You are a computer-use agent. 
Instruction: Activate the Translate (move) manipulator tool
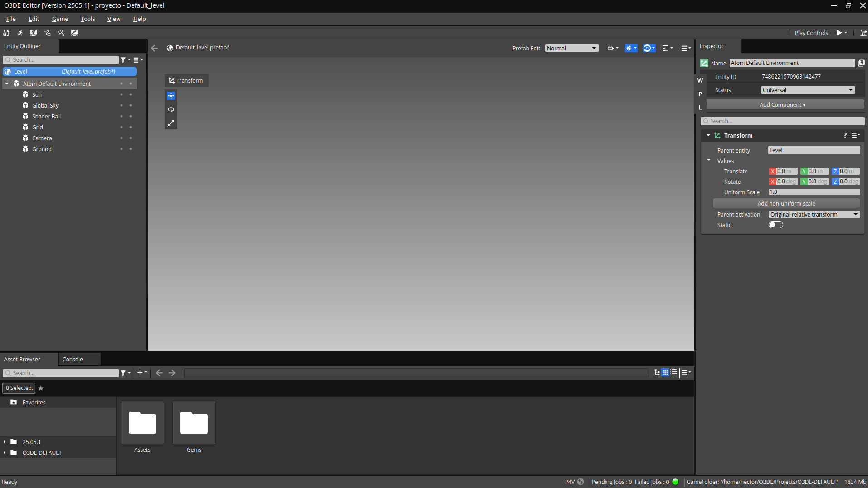pos(171,96)
